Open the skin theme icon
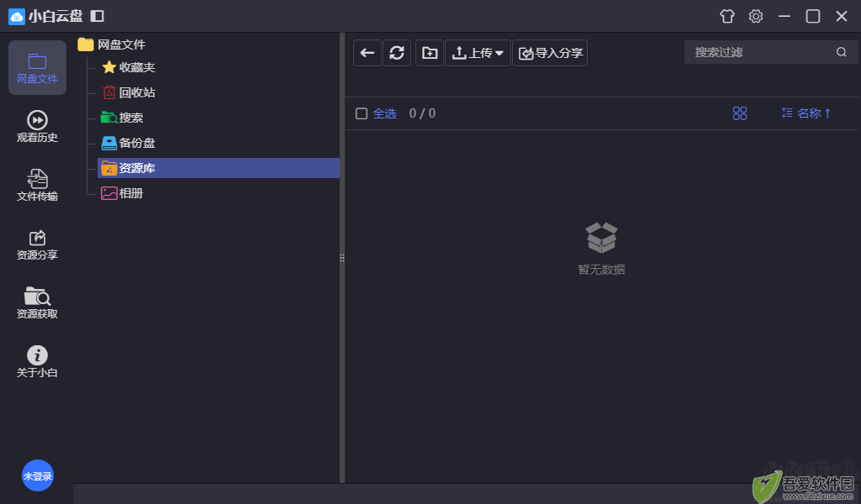Screen dimensions: 861x504 coord(727,16)
